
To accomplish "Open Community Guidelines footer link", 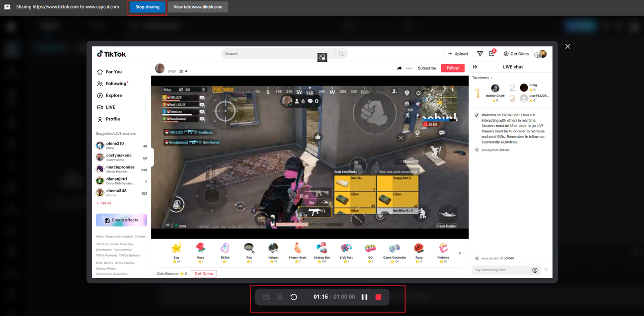I will click(x=112, y=274).
